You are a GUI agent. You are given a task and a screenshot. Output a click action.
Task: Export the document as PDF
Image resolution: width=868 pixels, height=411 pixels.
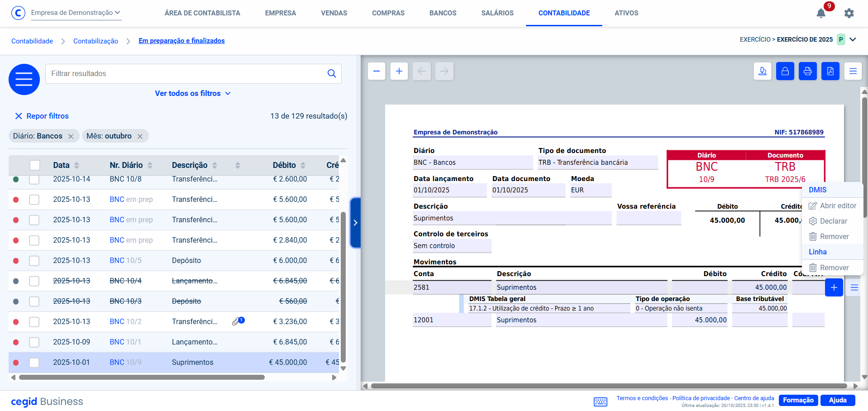click(830, 71)
